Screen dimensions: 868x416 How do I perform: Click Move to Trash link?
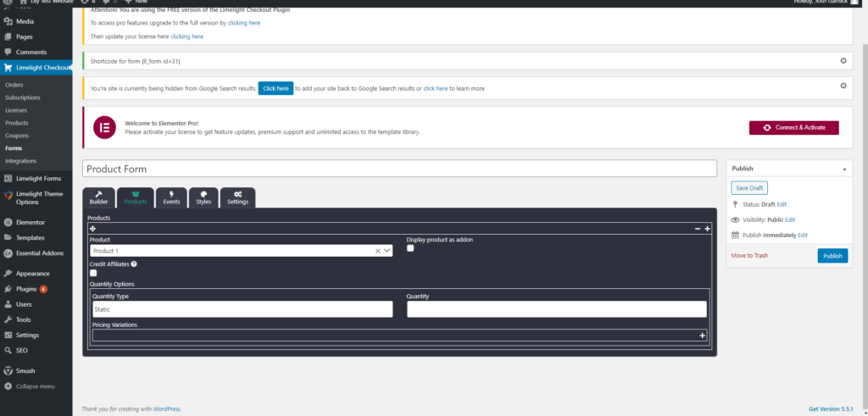(x=749, y=256)
